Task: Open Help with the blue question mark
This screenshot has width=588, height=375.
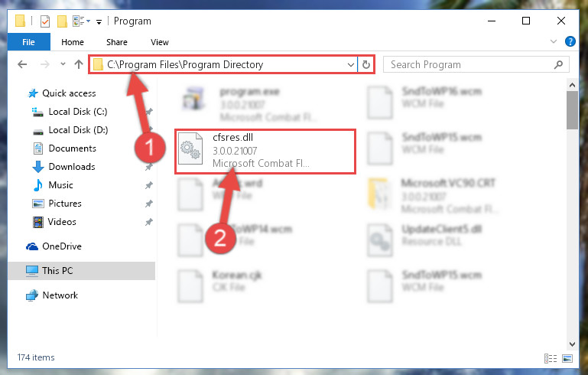Action: (x=570, y=41)
